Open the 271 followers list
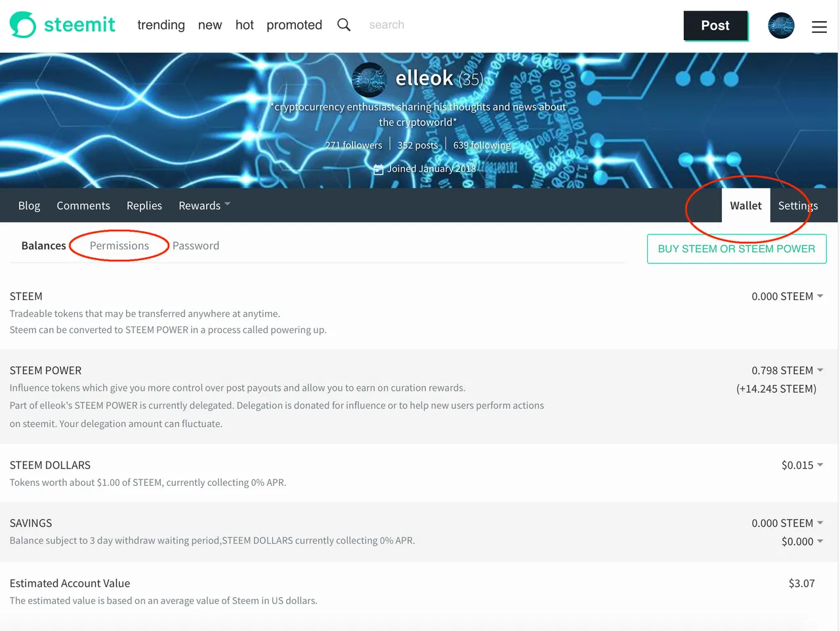The image size is (840, 631). tap(354, 145)
